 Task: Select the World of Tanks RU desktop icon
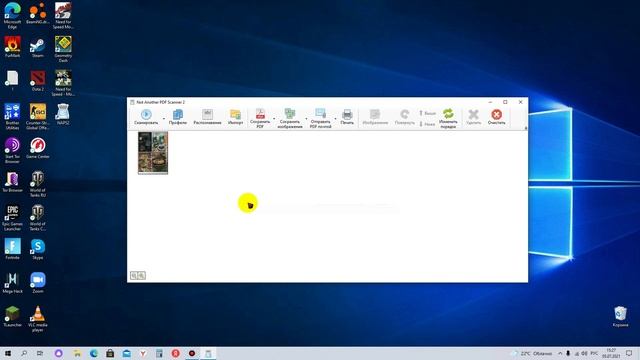38,184
